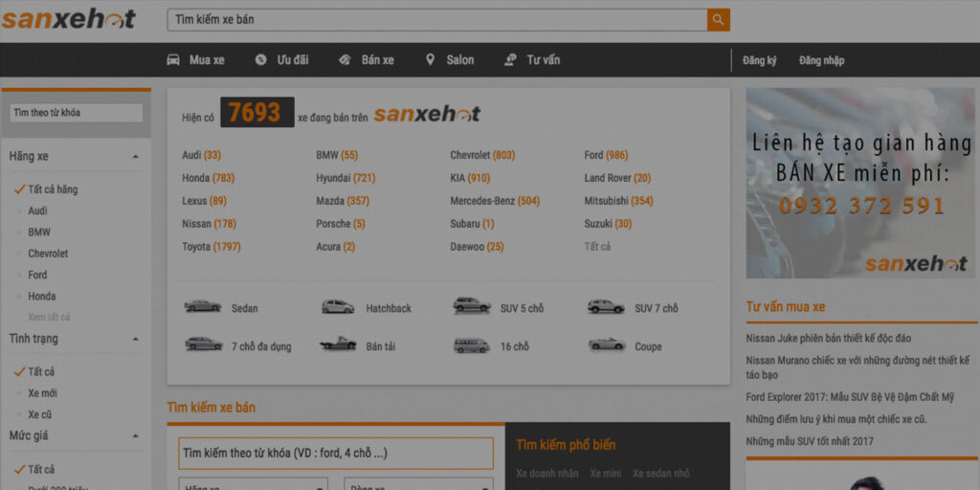Click the sanxehot logo in header
Screen dimensions: 980x490
pos(68,19)
